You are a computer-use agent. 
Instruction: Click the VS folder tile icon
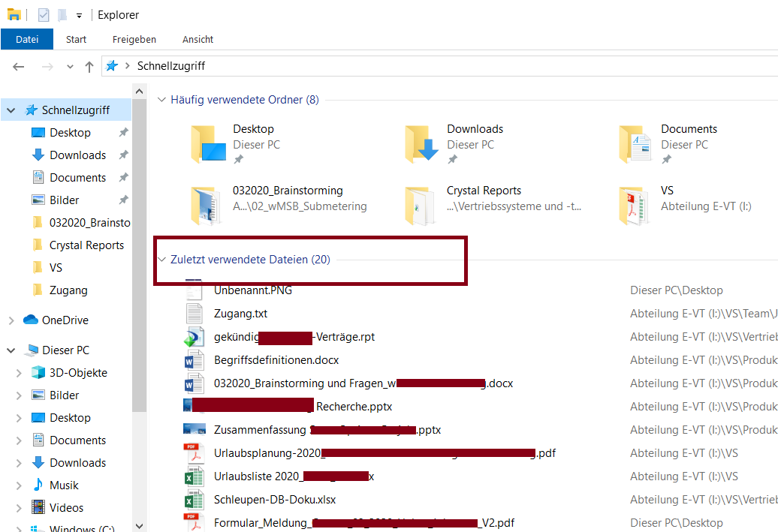point(634,206)
